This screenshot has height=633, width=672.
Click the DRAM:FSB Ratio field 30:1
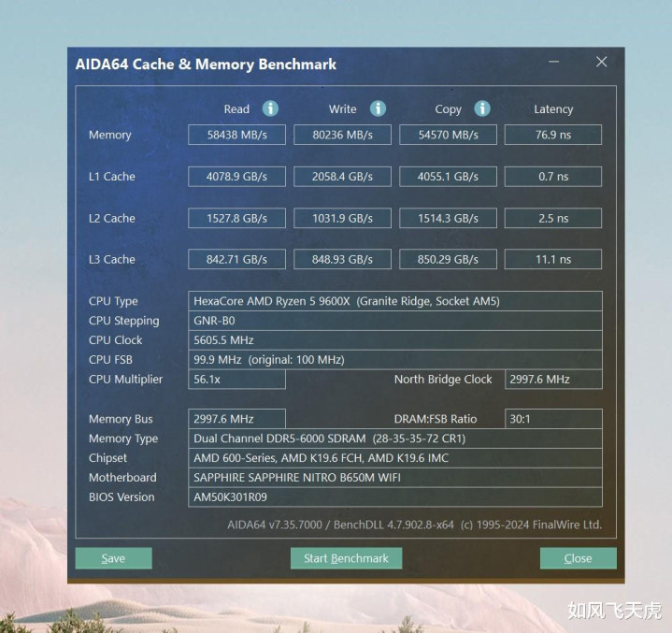click(553, 419)
